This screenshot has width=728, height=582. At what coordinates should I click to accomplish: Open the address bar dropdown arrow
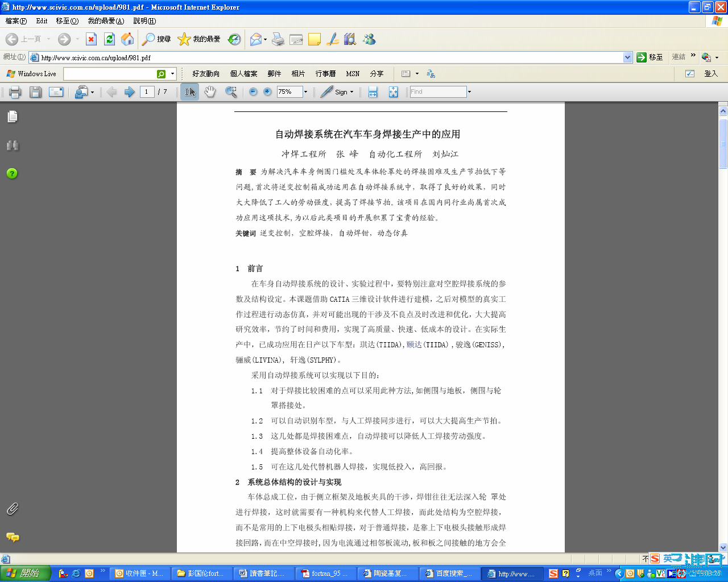[x=627, y=57]
